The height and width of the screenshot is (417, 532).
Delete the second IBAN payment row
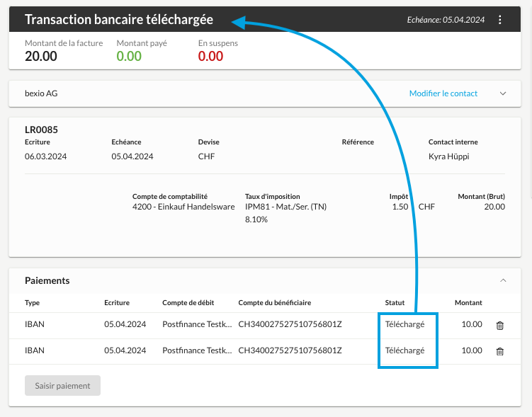tap(499, 351)
